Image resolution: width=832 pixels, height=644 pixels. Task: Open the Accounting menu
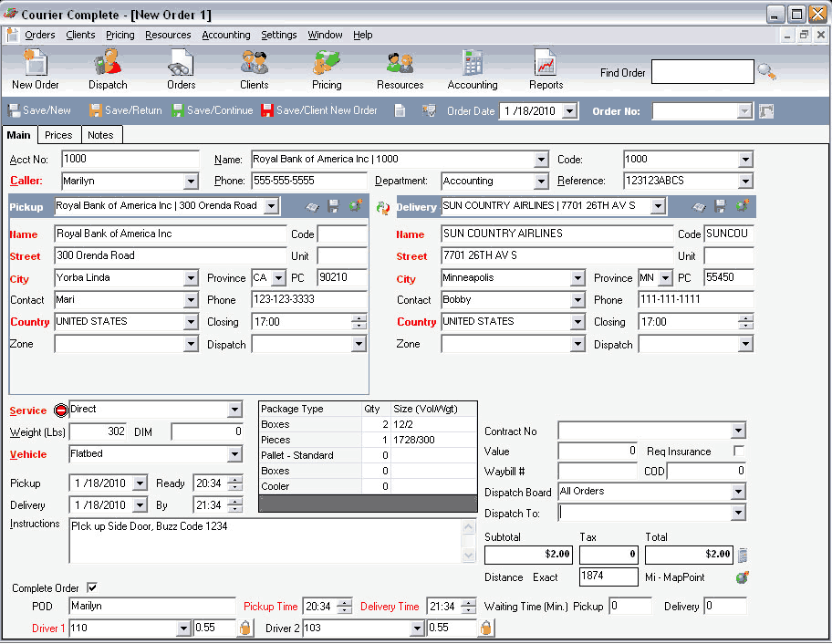[x=226, y=35]
